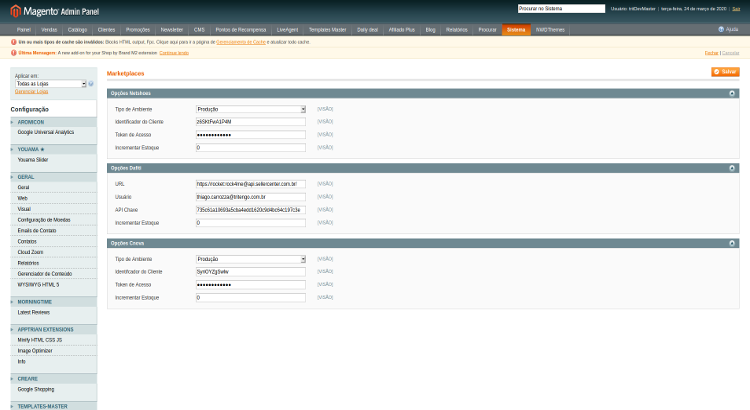
Task: Open the Catálogo menu
Action: tap(77, 30)
